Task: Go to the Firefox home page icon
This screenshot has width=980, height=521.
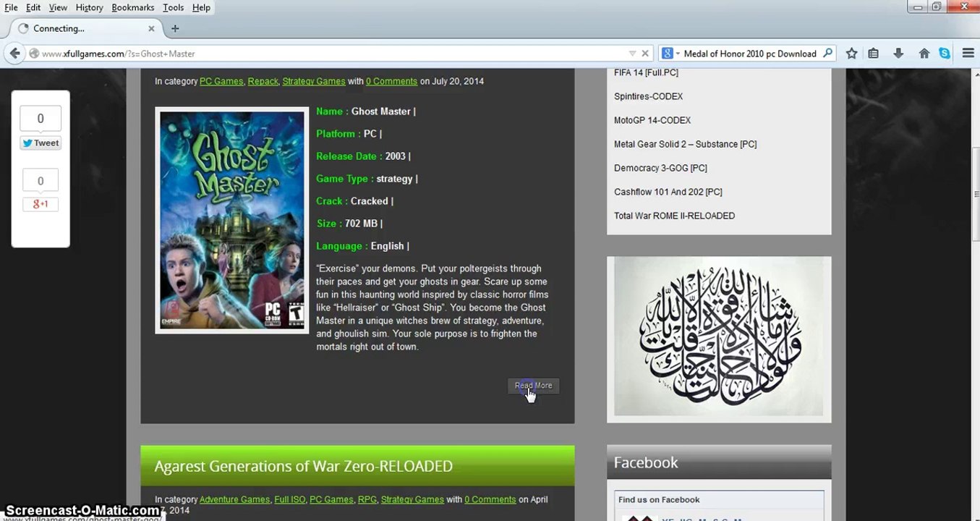Action: [x=924, y=54]
